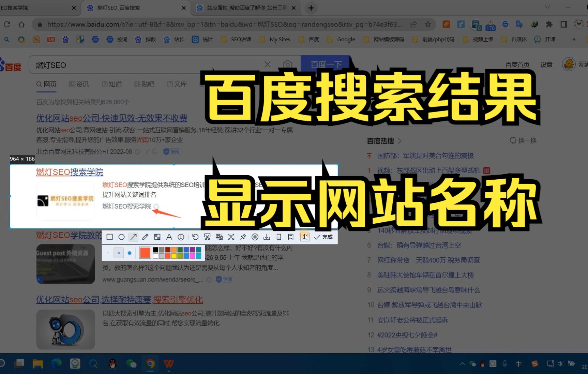
Task: Click the OCR text recognition icon
Action: click(231, 237)
